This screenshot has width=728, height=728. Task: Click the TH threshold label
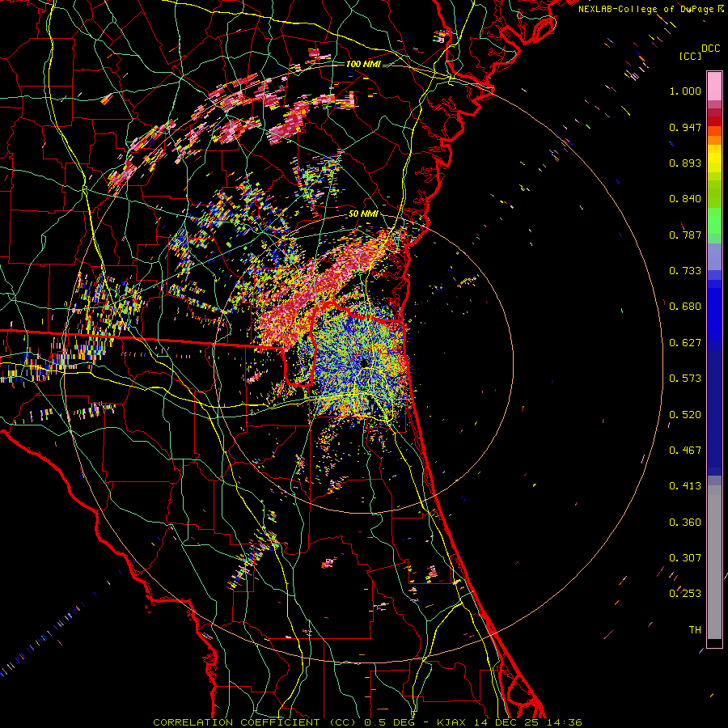(x=695, y=630)
